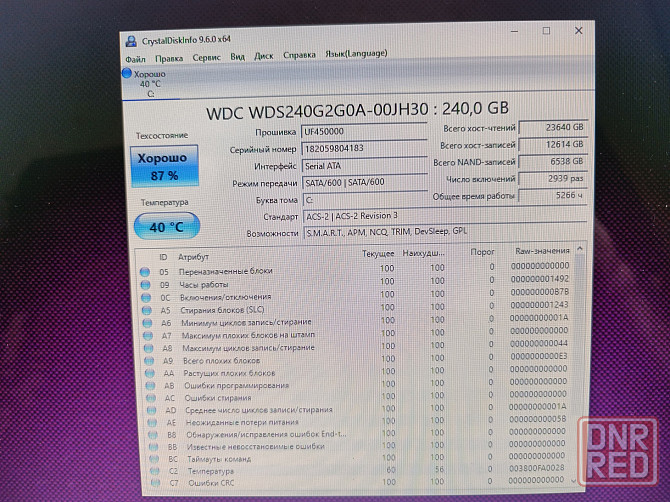Maximize the CrystalDiskInfo window
The width and height of the screenshot is (670, 502).
coord(546,31)
